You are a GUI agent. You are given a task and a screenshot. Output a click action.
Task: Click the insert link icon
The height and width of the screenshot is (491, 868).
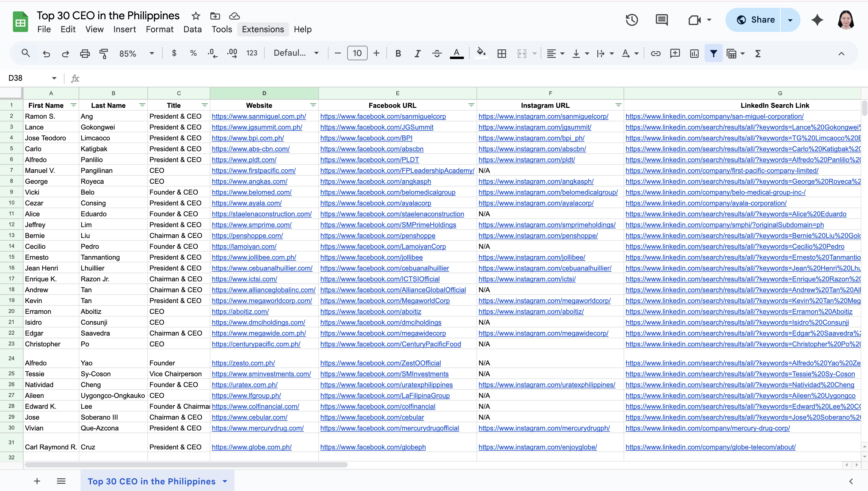click(656, 53)
